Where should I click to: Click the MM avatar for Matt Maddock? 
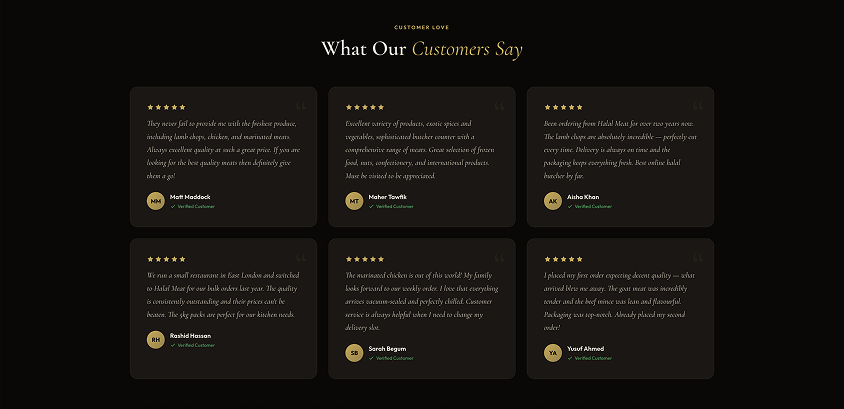pos(156,201)
